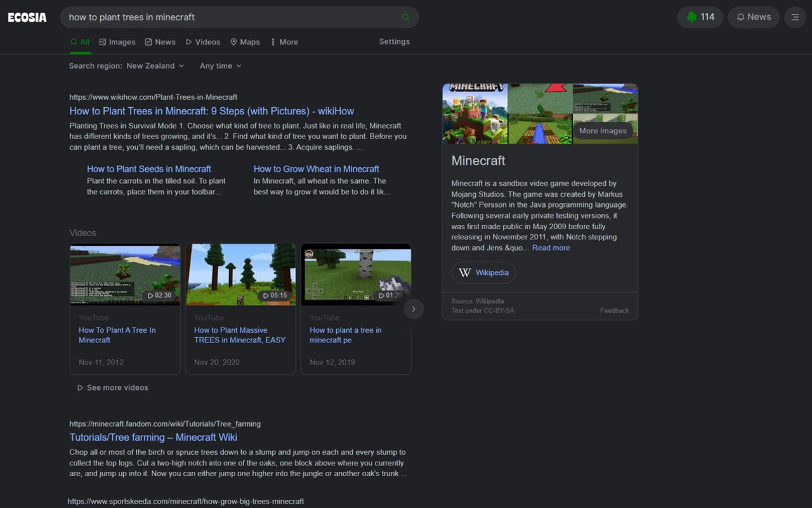The height and width of the screenshot is (508, 812).
Task: Click Read more in Minecraft description
Action: 551,248
